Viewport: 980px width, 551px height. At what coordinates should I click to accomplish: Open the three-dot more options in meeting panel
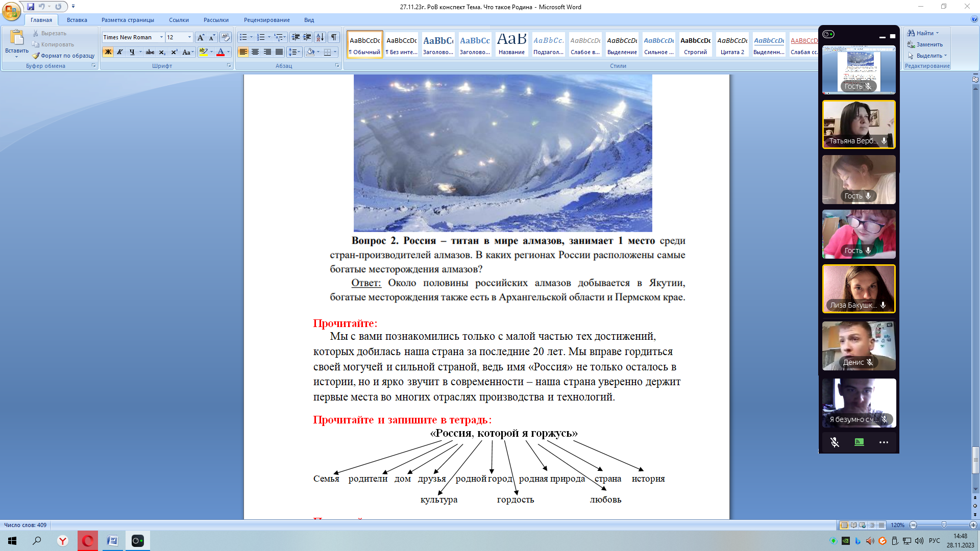(x=884, y=442)
